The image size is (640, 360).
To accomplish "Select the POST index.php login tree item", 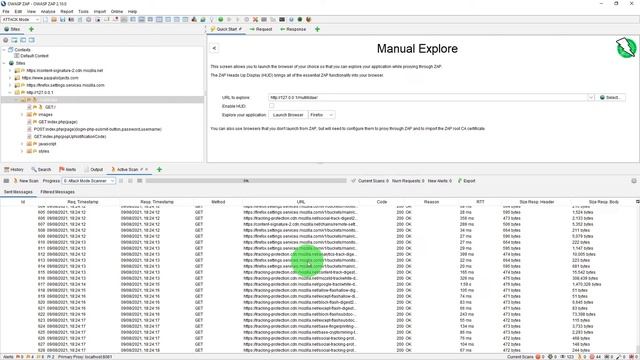I will click(94, 129).
